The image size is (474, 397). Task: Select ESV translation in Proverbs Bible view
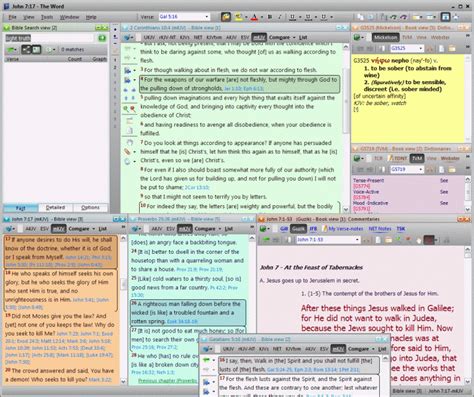(170, 229)
